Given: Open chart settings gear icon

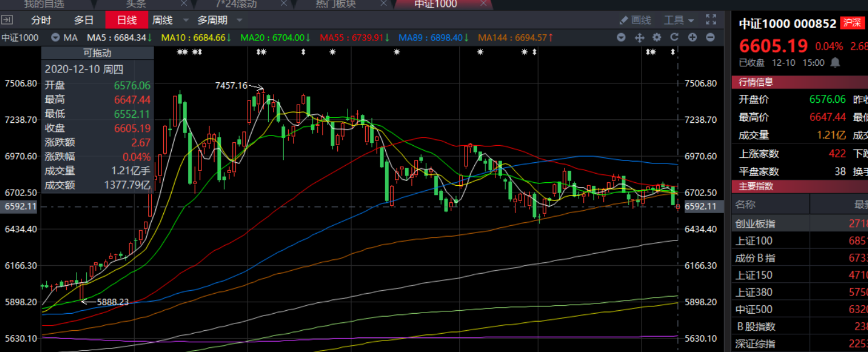Looking at the screenshot, I should click(657, 38).
